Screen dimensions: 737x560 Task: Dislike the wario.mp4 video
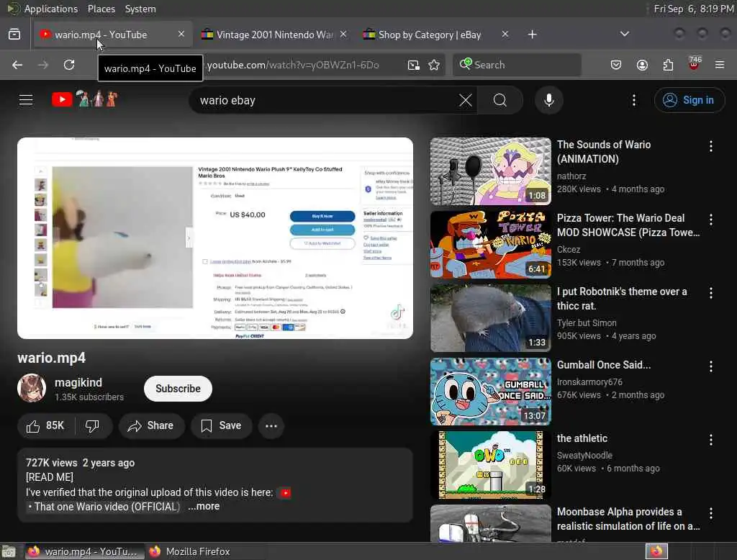pos(93,425)
